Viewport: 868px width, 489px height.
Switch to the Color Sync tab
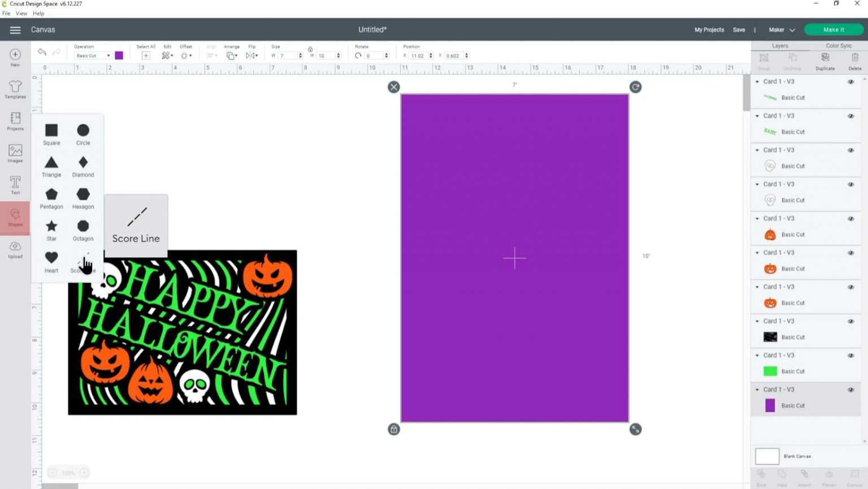pos(839,46)
